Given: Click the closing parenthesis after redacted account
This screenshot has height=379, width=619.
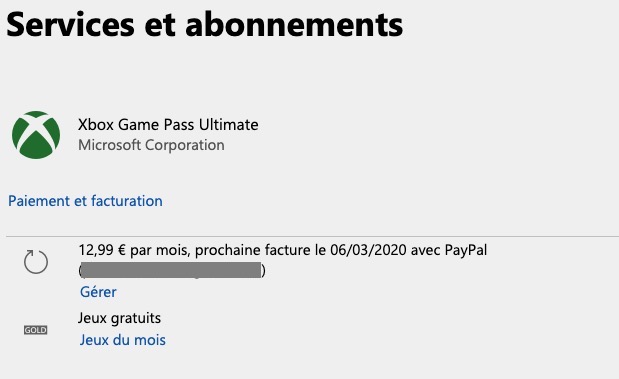Looking at the screenshot, I should [263, 271].
